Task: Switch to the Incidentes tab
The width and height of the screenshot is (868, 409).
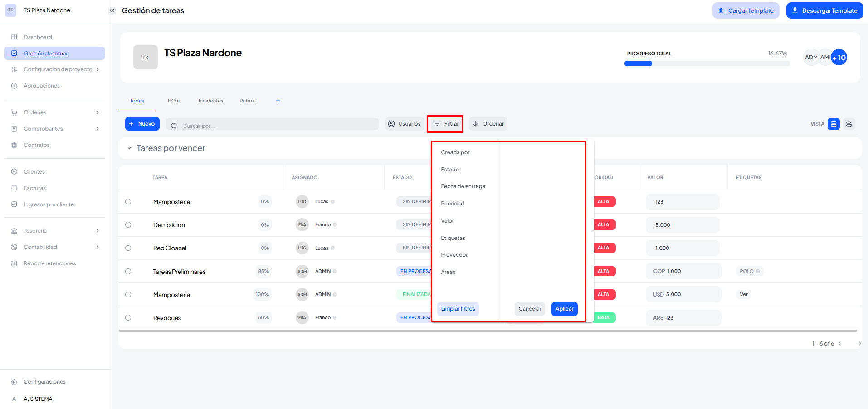Action: click(210, 101)
